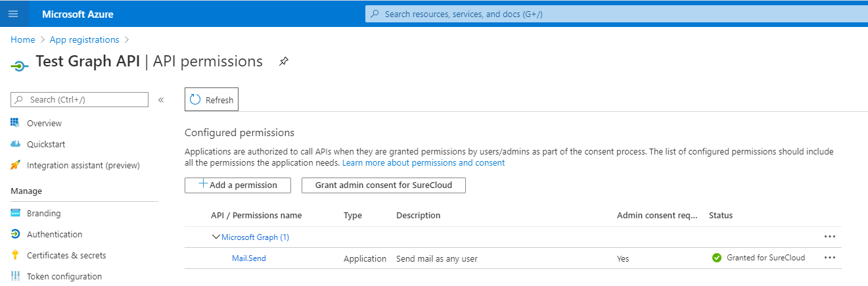Viewport: 868px width, 286px height.
Task: Open Branding in the sidebar
Action: 44,213
